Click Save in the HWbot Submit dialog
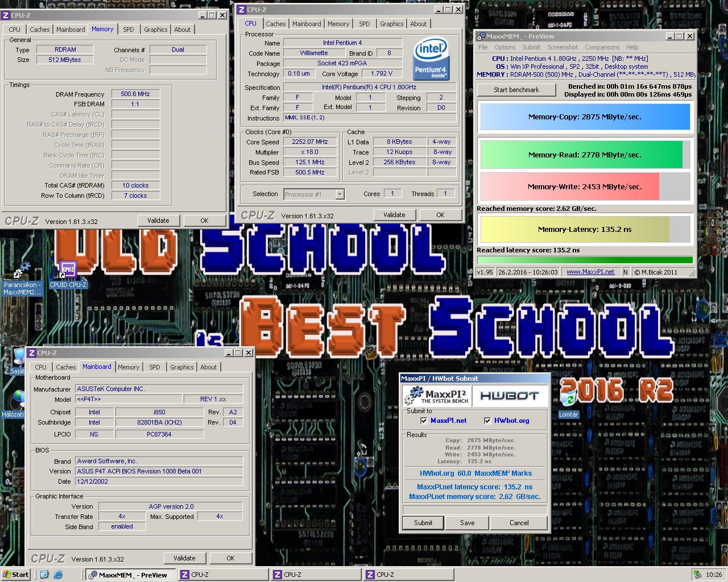 click(468, 523)
